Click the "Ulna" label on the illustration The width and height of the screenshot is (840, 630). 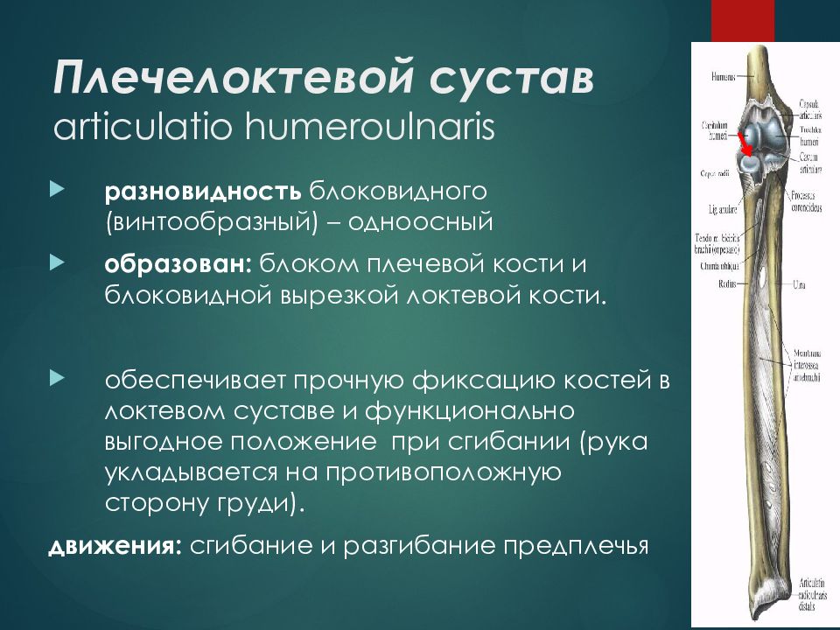tap(799, 285)
